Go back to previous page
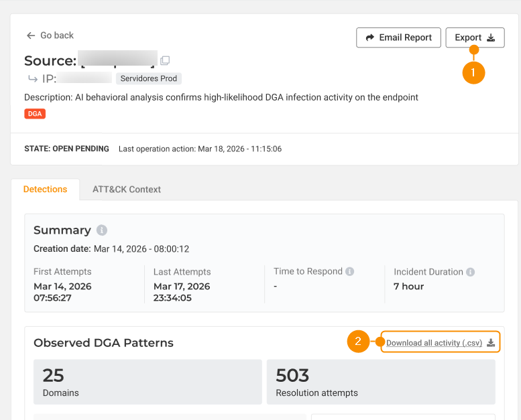 [x=50, y=36]
